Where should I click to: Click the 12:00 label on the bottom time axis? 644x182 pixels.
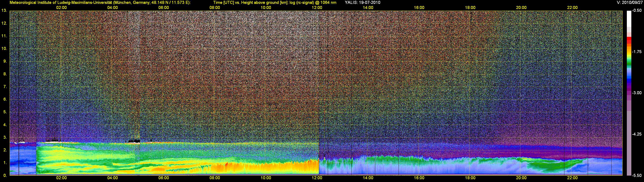317,178
